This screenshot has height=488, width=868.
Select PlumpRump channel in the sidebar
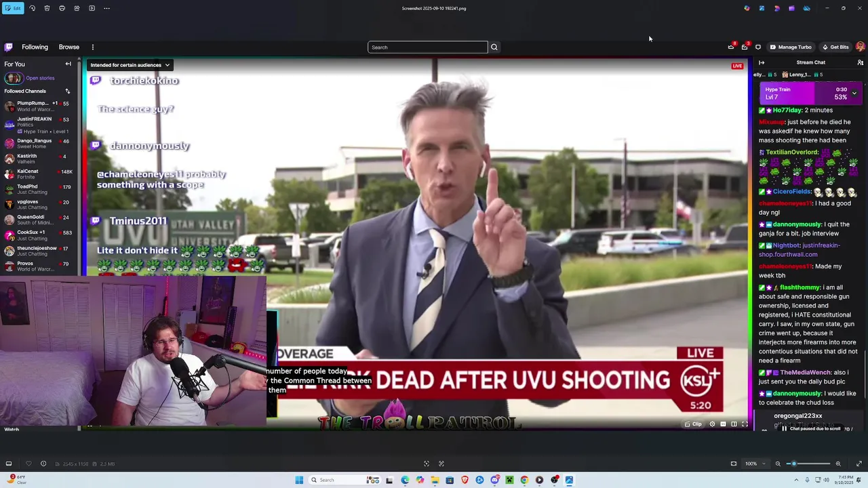(39, 106)
